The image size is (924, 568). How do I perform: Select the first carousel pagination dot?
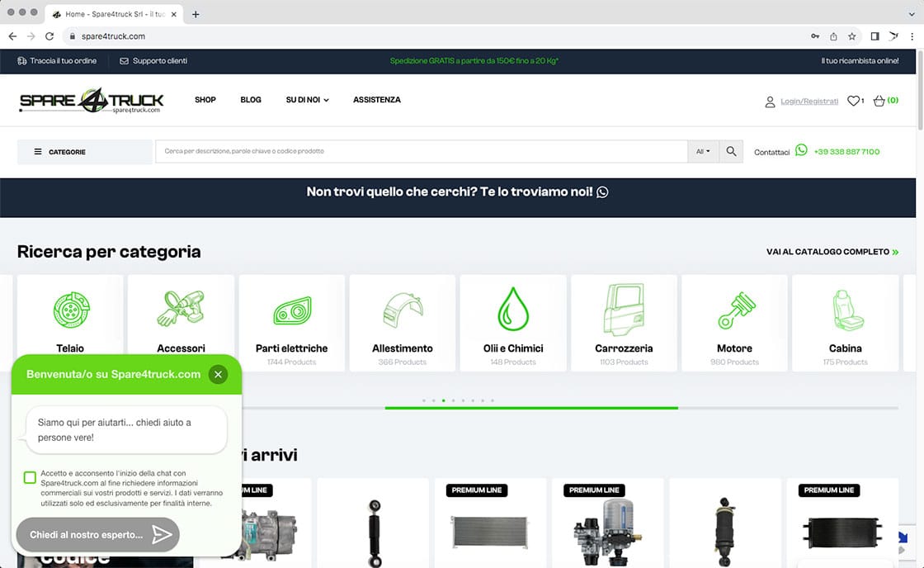(424, 400)
